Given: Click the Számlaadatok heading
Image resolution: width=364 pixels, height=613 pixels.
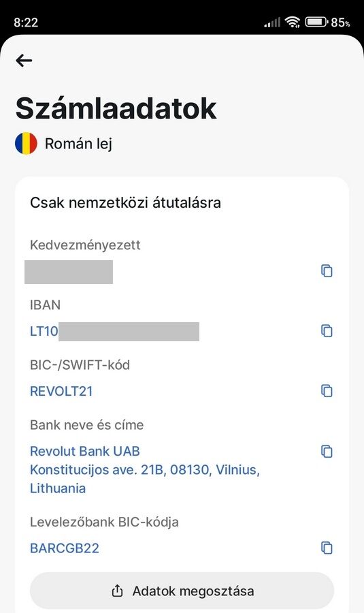Looking at the screenshot, I should coord(116,108).
